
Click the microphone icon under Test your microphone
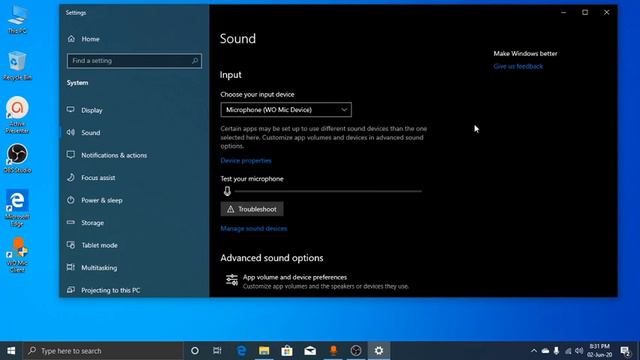click(227, 191)
